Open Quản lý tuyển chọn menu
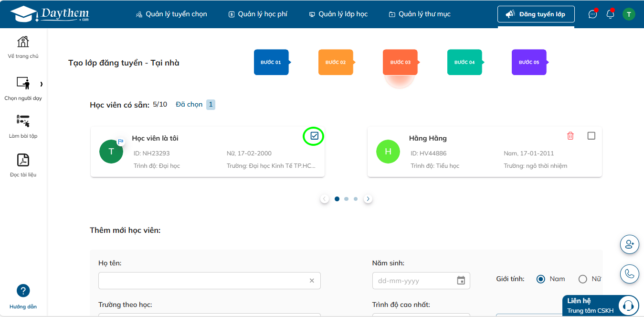644x317 pixels. (x=171, y=14)
